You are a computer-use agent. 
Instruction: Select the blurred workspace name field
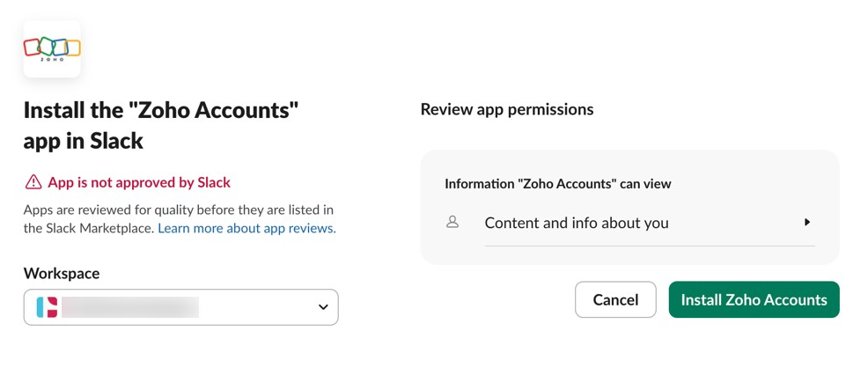click(132, 307)
